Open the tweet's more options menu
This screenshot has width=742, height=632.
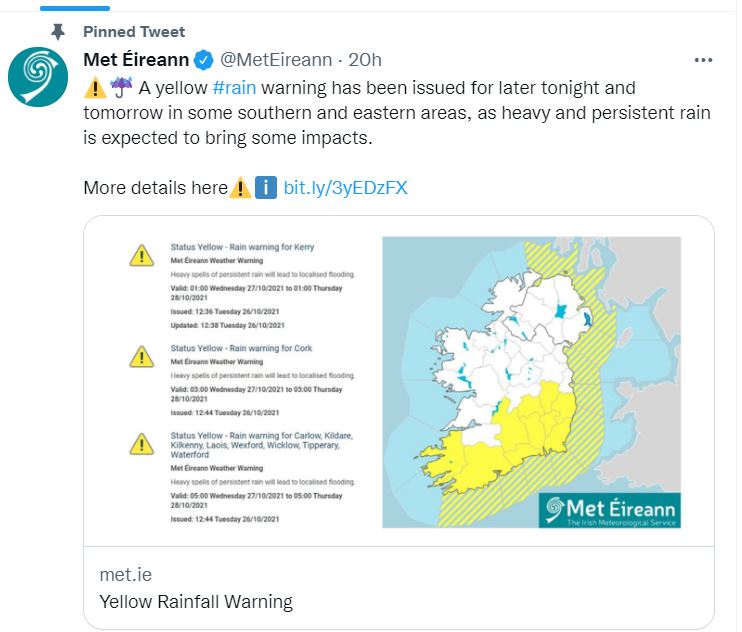tap(703, 59)
